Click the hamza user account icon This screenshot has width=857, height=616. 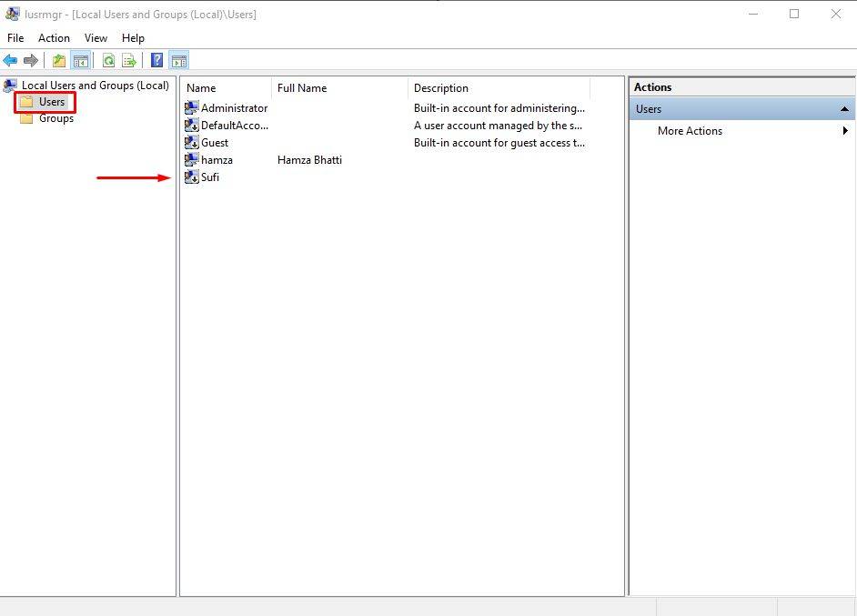point(191,159)
